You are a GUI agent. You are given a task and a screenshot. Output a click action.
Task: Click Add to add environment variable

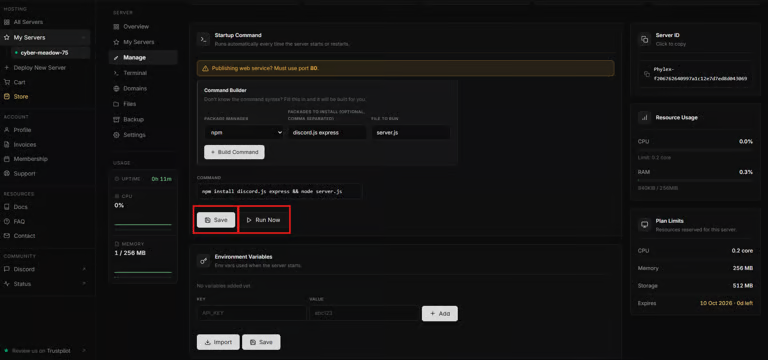coord(440,313)
